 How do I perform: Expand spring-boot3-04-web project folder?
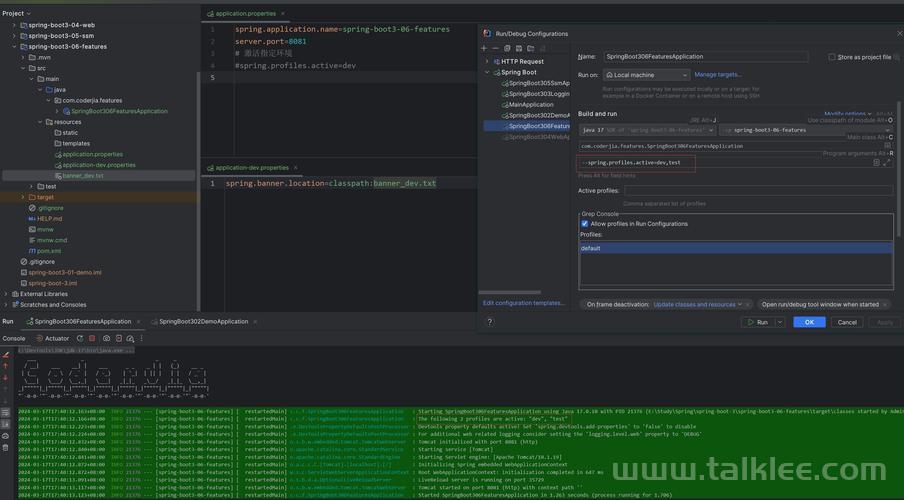14,25
